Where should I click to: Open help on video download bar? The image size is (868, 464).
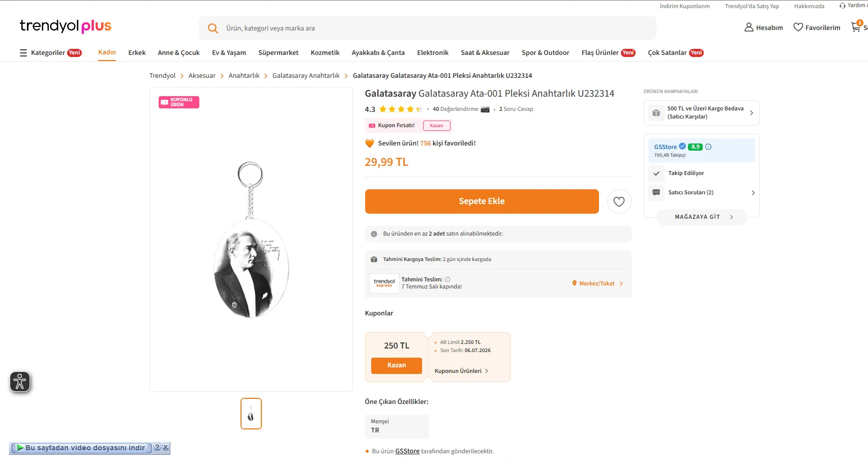pyautogui.click(x=157, y=447)
